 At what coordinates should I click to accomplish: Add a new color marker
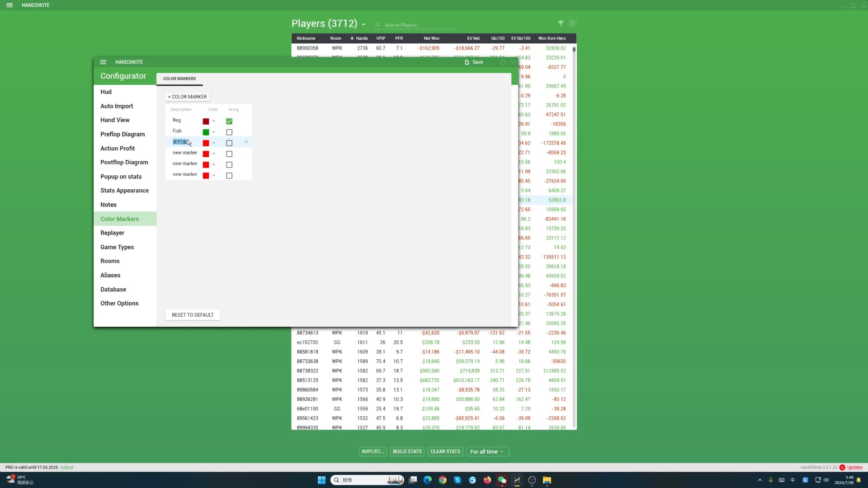[x=187, y=97]
